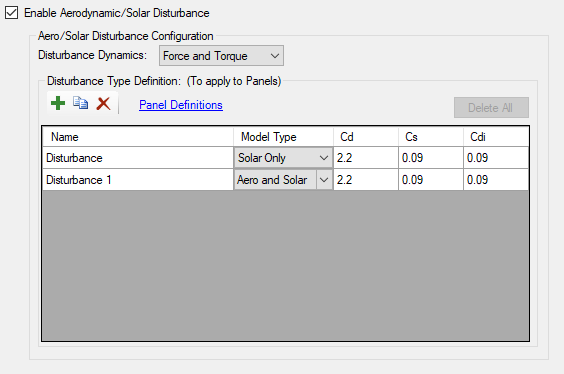
Task: Open the Panel Definitions link
Action: pyautogui.click(x=181, y=105)
